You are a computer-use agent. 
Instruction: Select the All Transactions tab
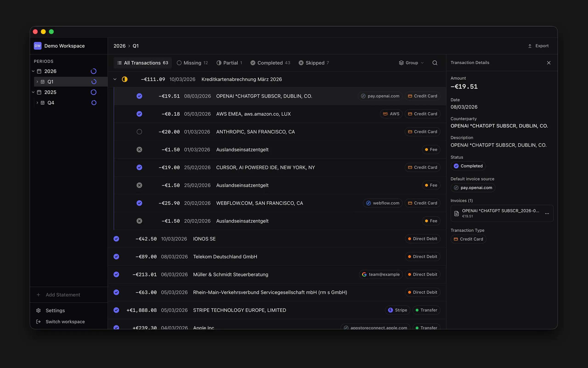[x=143, y=63]
